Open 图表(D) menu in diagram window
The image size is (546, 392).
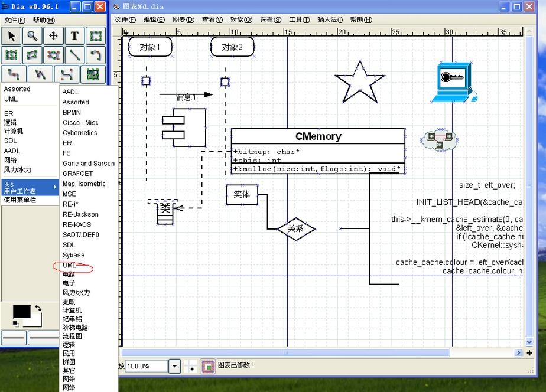184,20
